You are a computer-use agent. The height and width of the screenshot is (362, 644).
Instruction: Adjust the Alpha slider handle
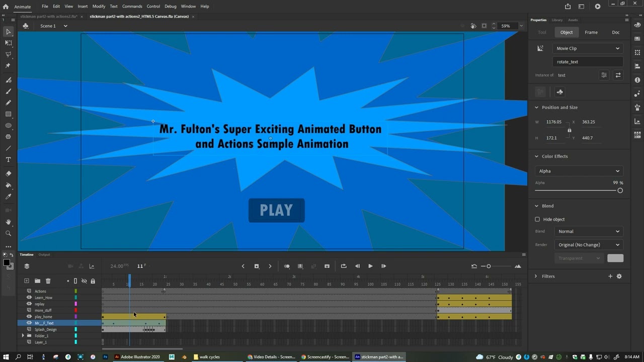[x=620, y=191]
